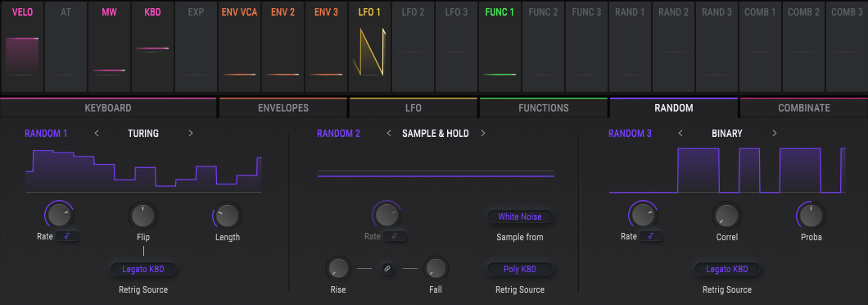The height and width of the screenshot is (305, 868).
Task: Click the Random 3 Proba knob
Action: pos(811,215)
